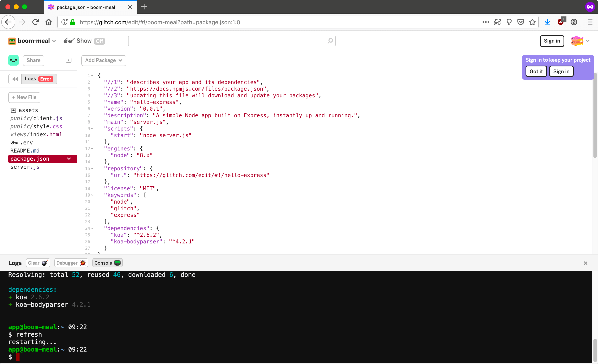
Task: Bookmark this page with the star
Action: pyautogui.click(x=532, y=22)
